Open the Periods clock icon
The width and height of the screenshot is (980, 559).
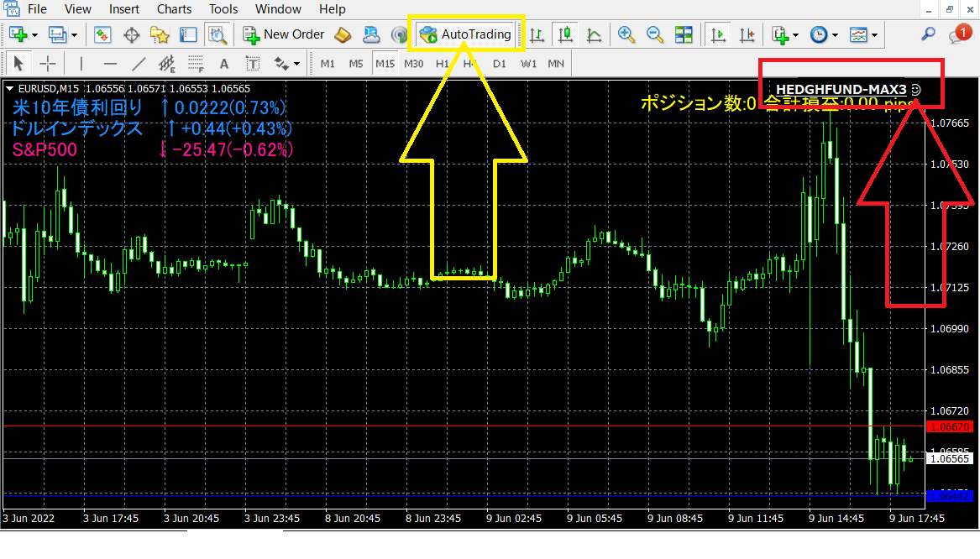coord(819,35)
